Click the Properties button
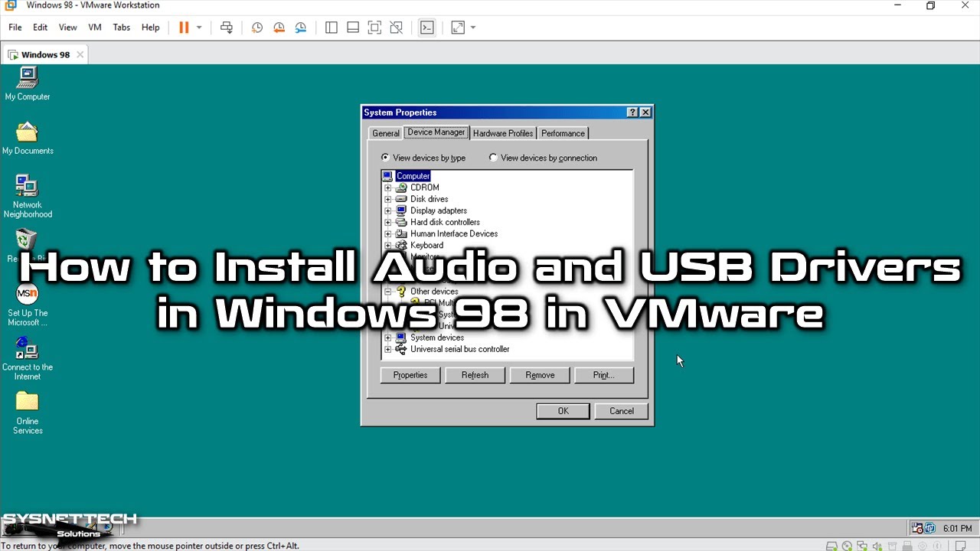This screenshot has width=980, height=551. (x=410, y=375)
